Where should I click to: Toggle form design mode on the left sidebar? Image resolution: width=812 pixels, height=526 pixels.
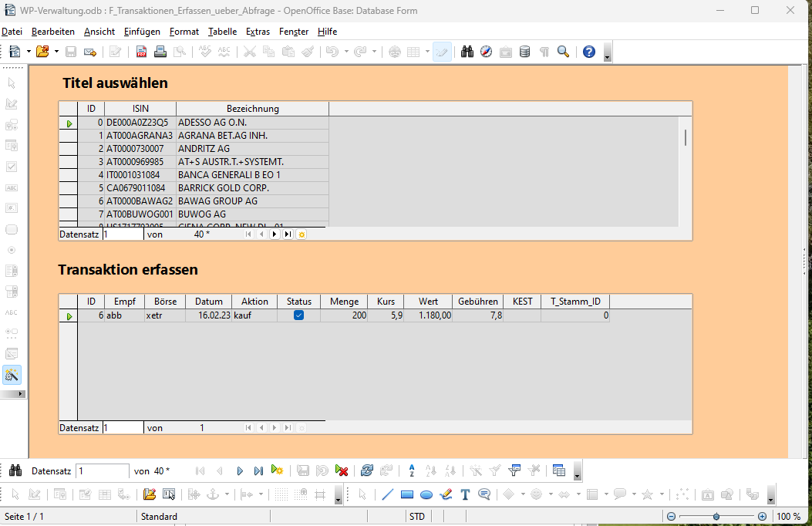click(12, 375)
